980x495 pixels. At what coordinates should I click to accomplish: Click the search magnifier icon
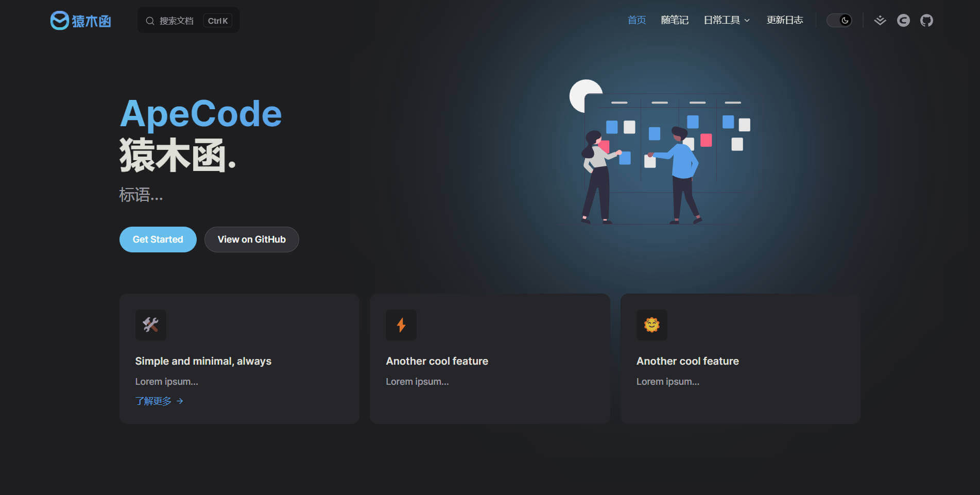pos(150,21)
